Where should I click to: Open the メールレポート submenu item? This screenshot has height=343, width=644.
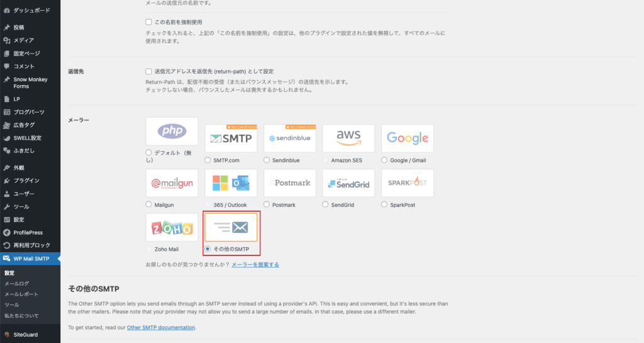point(21,294)
